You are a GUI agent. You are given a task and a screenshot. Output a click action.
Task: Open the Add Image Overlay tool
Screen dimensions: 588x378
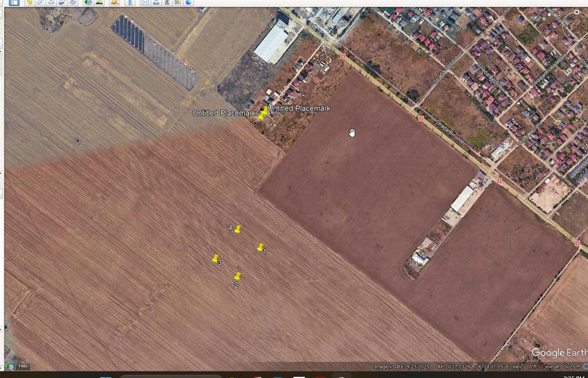pyautogui.click(x=62, y=2)
